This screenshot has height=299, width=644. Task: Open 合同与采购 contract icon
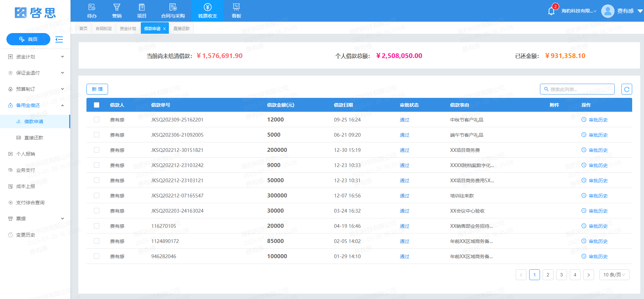pos(173,7)
